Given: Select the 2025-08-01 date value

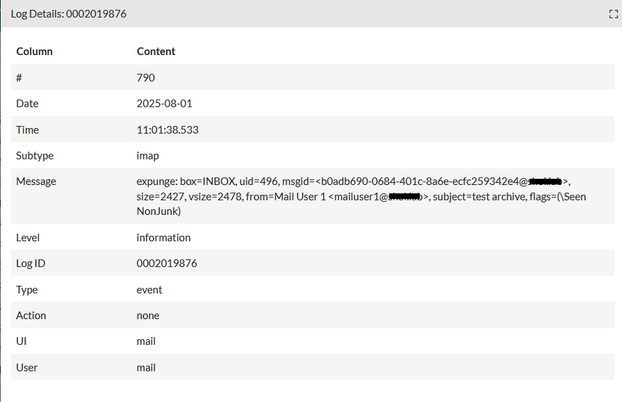Looking at the screenshot, I should [164, 103].
